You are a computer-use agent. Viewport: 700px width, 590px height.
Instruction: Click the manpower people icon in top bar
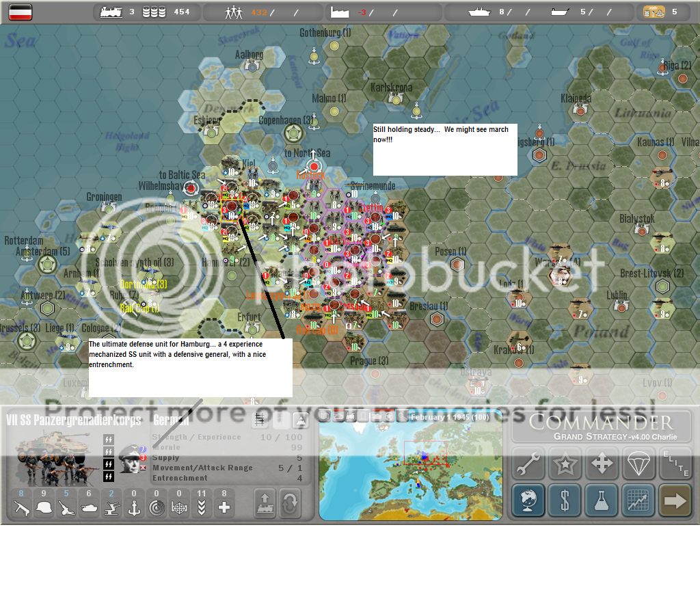234,12
